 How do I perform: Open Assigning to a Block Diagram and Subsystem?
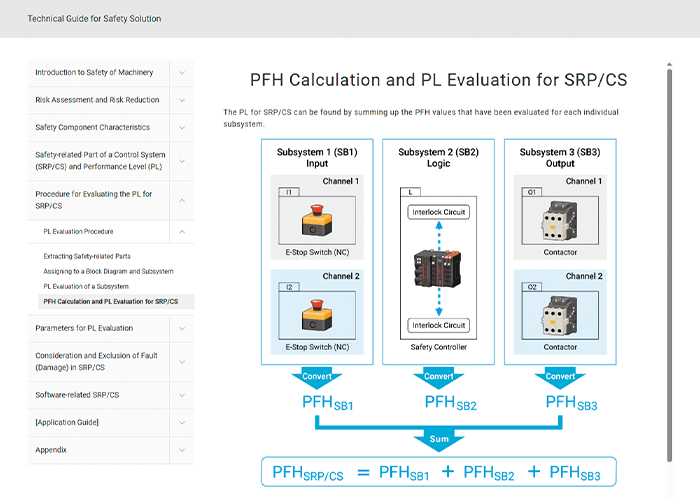(x=108, y=271)
